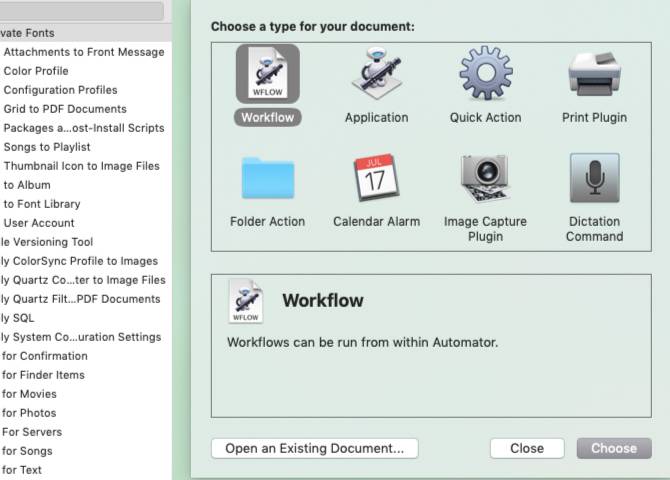Open an Existing Document button
Viewport: 670px width, 480px height.
click(314, 448)
